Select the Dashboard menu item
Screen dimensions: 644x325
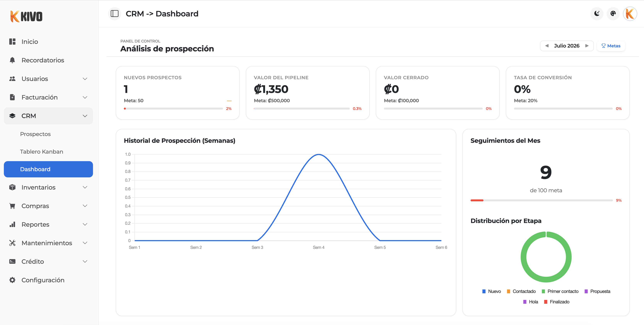(x=48, y=169)
